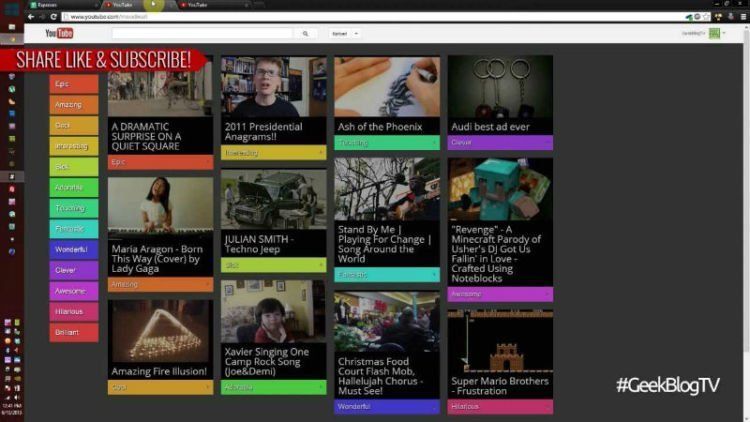Image resolution: width=750 pixels, height=422 pixels.
Task: Select the Fantastic mood filter
Action: (74, 229)
